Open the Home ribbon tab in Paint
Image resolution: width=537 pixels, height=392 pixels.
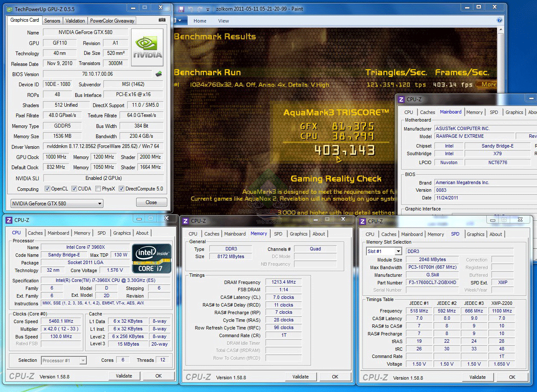200,21
